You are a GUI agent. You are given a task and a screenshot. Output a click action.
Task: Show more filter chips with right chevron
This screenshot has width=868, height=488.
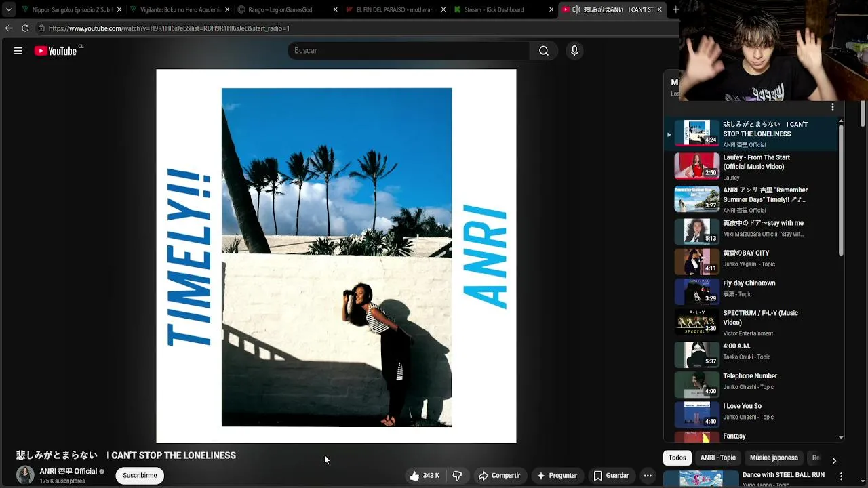click(x=834, y=460)
